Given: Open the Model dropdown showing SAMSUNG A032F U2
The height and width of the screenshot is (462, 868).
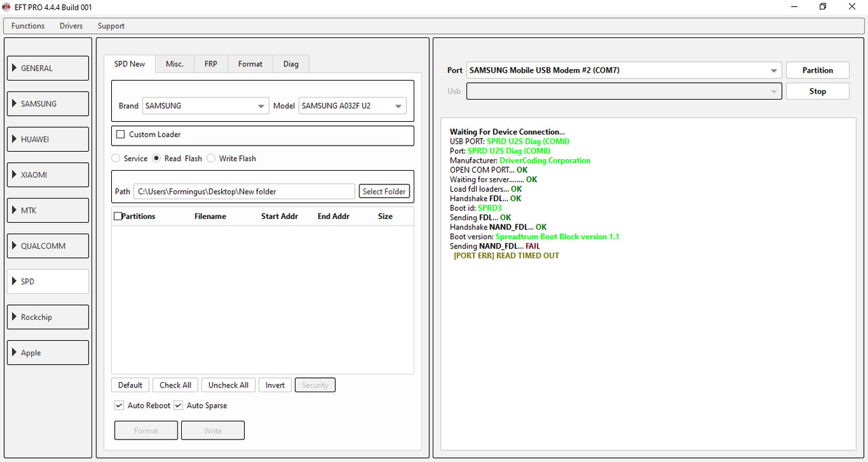Looking at the screenshot, I should [352, 106].
